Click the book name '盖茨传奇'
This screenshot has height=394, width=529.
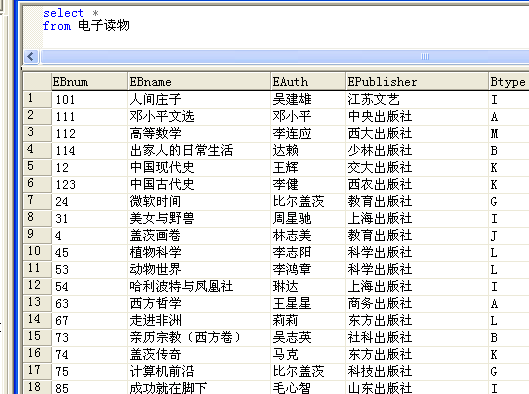point(199,355)
